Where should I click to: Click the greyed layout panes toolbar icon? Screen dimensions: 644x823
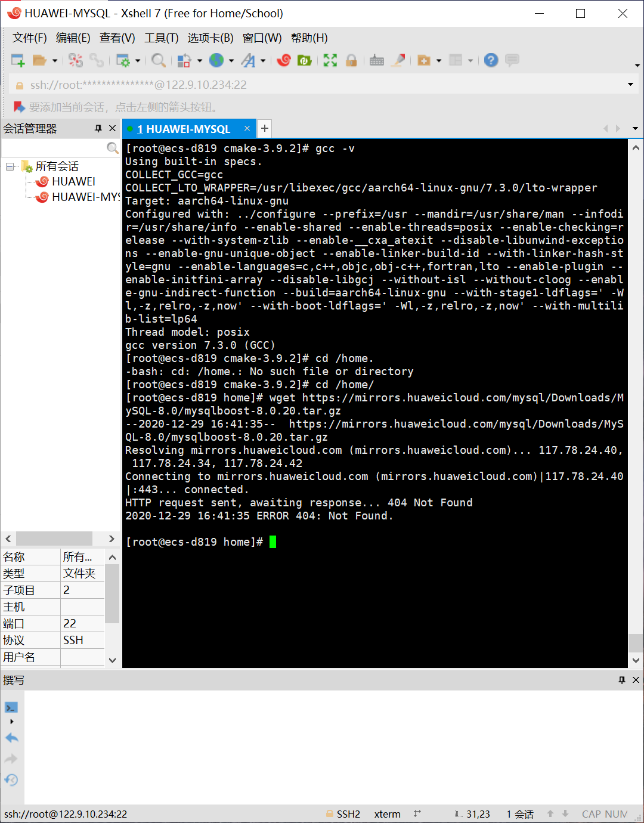[456, 60]
